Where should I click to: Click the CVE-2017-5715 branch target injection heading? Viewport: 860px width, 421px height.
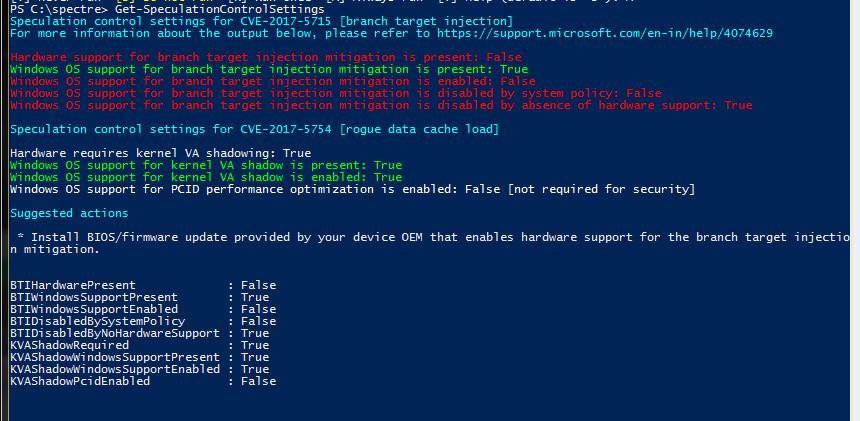(x=261, y=21)
